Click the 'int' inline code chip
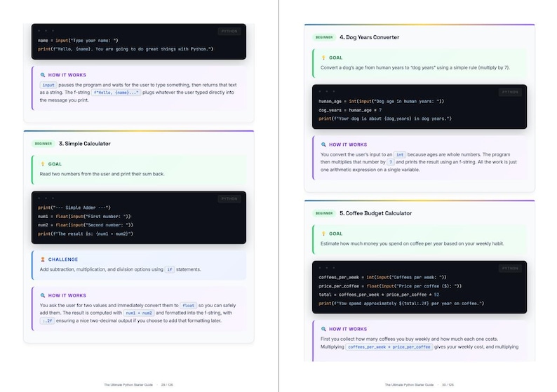Screen dimensions: 557x392 (400, 155)
